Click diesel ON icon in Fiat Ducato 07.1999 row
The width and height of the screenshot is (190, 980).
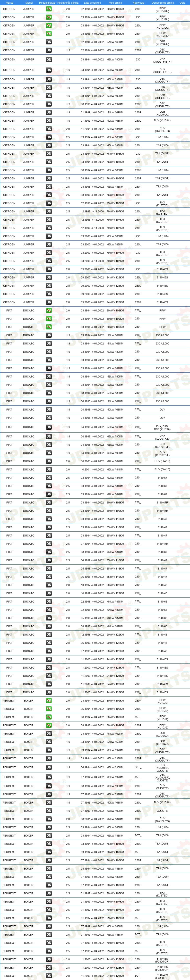coord(49,651)
